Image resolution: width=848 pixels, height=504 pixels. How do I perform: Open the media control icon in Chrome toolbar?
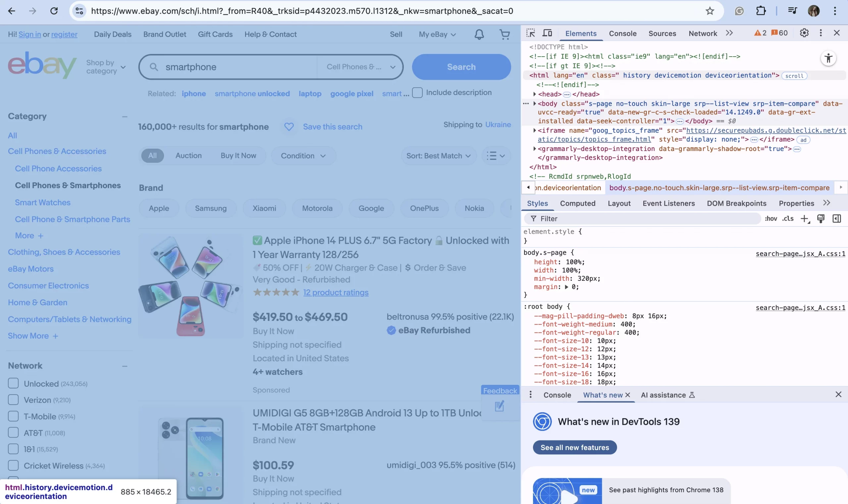coord(792,11)
